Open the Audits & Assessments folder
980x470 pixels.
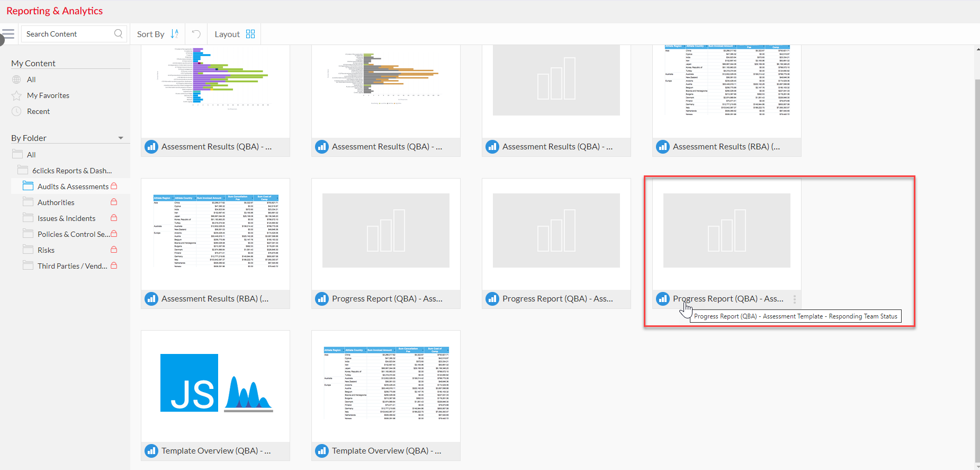click(x=73, y=187)
